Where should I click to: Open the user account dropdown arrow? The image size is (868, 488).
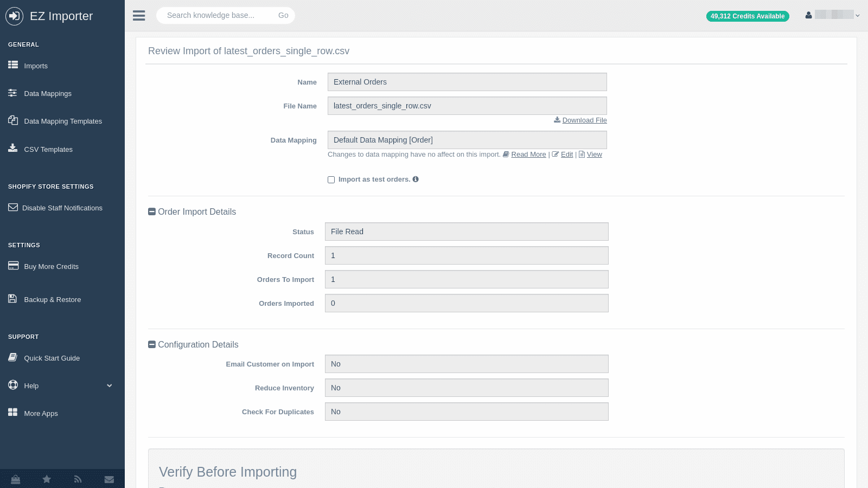(858, 16)
